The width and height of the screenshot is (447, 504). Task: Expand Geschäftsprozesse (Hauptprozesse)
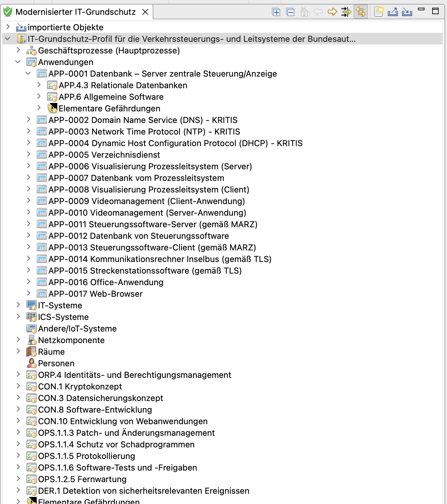[18, 50]
